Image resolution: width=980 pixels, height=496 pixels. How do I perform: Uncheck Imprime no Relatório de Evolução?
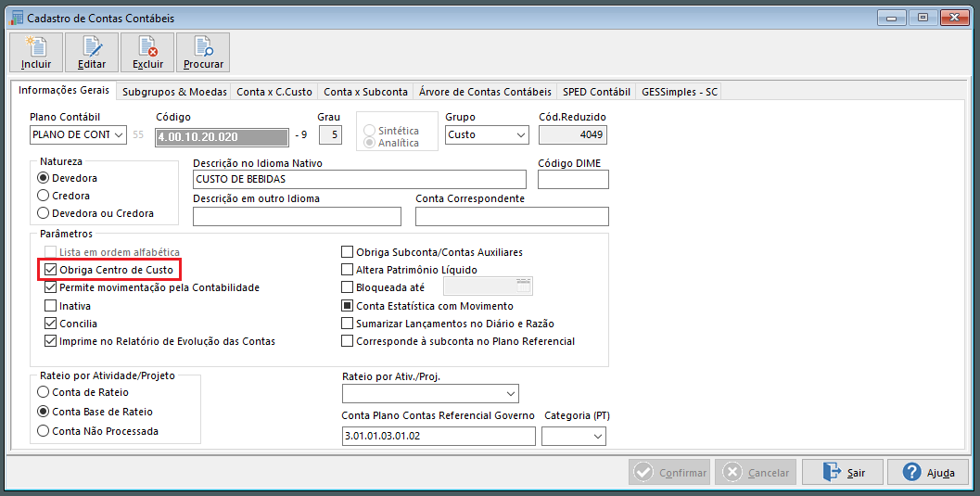tap(51, 341)
